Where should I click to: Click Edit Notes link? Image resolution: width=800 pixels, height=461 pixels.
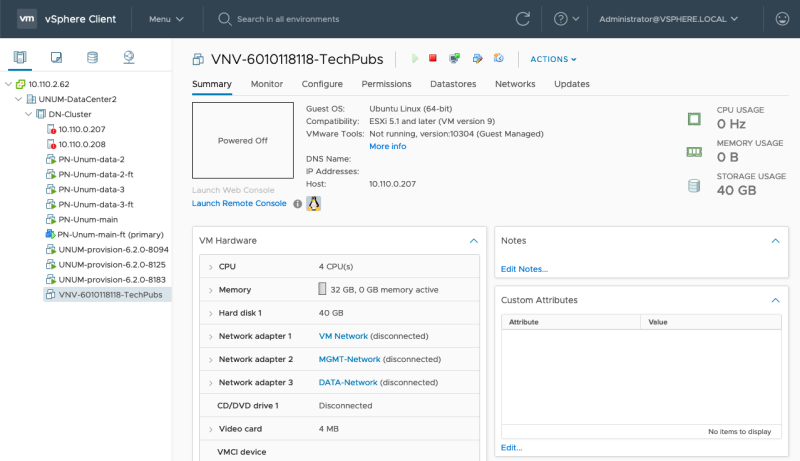pos(524,269)
